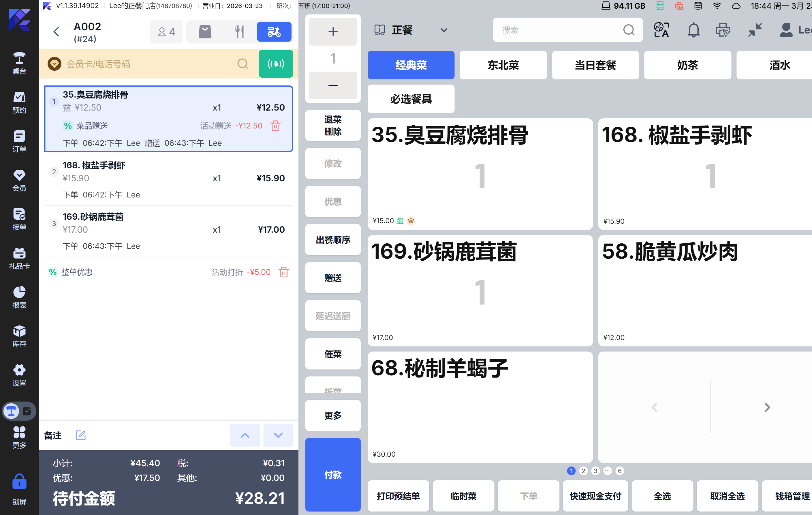The image size is (812, 515).
Task: Click 全选 to select all items
Action: pos(662,496)
